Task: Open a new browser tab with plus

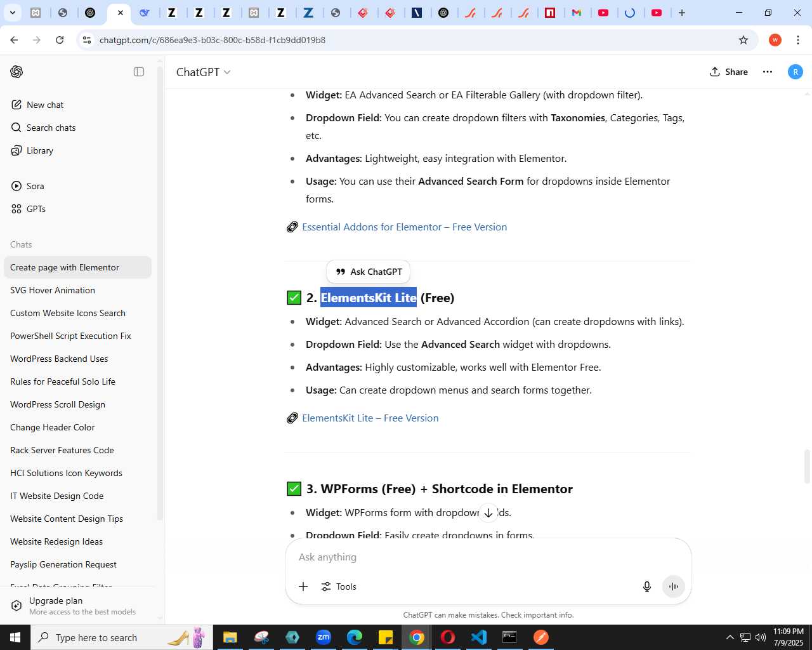Action: click(682, 13)
